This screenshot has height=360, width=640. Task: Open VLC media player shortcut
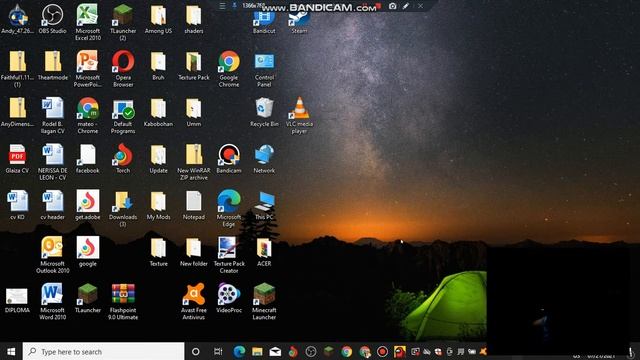click(299, 116)
